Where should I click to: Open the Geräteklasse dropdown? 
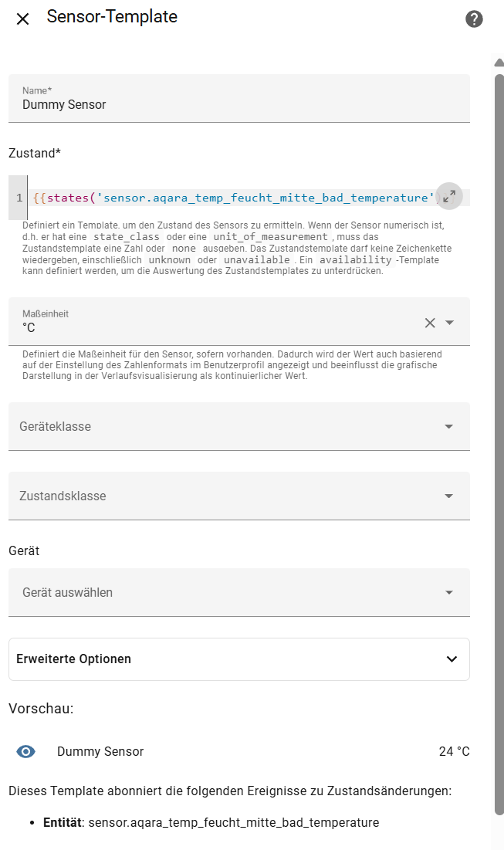238,426
